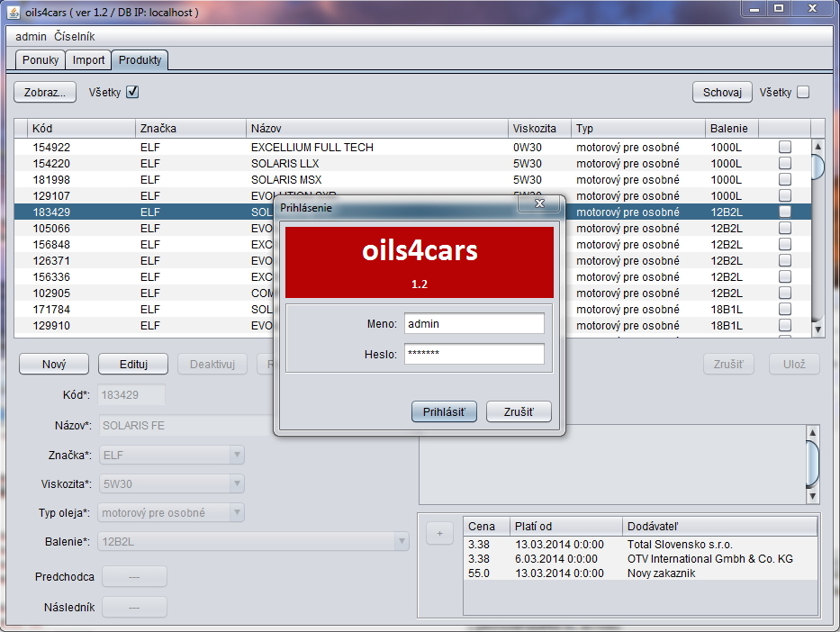This screenshot has height=632, width=840.
Task: Click the Platí od column header
Action: (565, 526)
